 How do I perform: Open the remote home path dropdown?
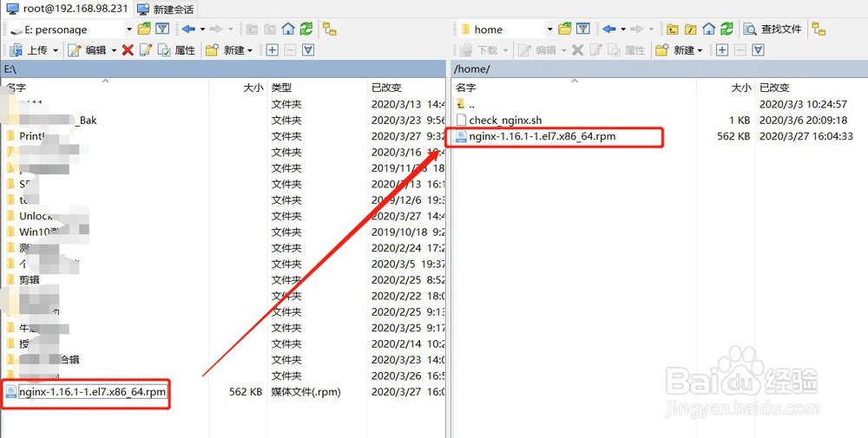point(549,29)
